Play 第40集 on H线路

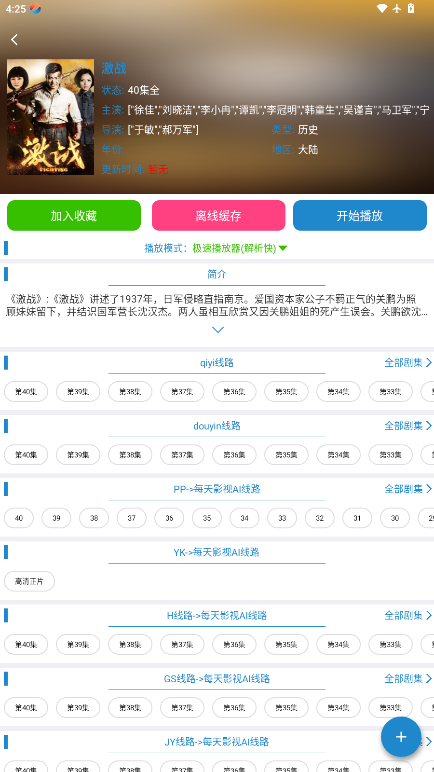(26, 644)
